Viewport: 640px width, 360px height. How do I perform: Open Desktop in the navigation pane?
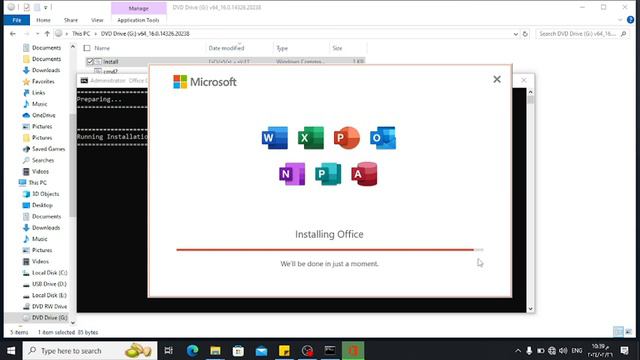[42, 205]
